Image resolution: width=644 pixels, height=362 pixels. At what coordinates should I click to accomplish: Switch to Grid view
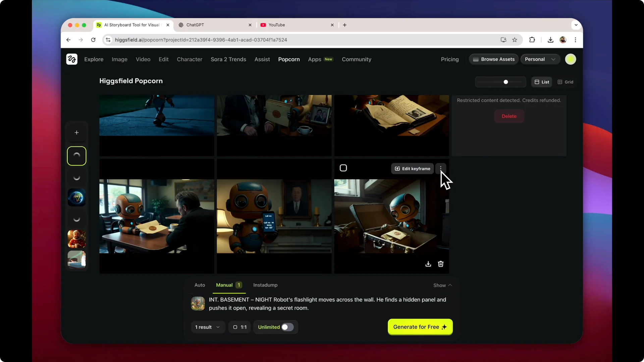pos(566,82)
